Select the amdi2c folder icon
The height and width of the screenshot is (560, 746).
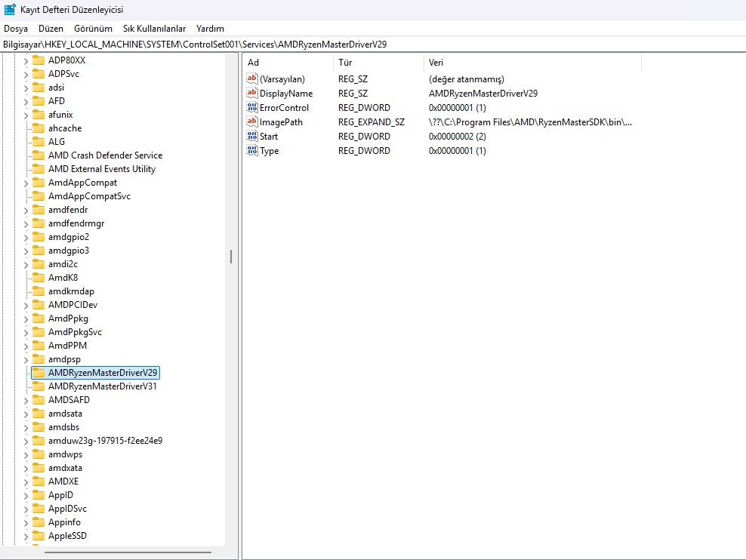point(38,264)
